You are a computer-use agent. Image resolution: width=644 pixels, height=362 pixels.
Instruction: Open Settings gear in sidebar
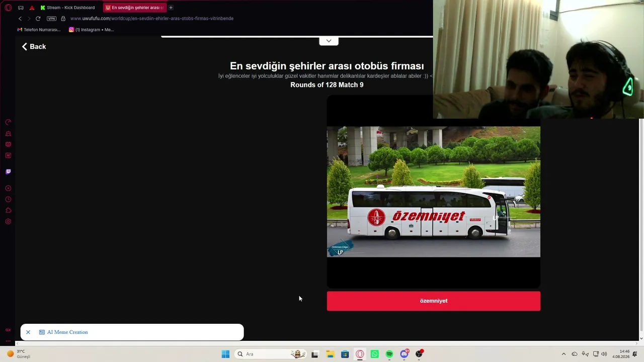(x=8, y=222)
